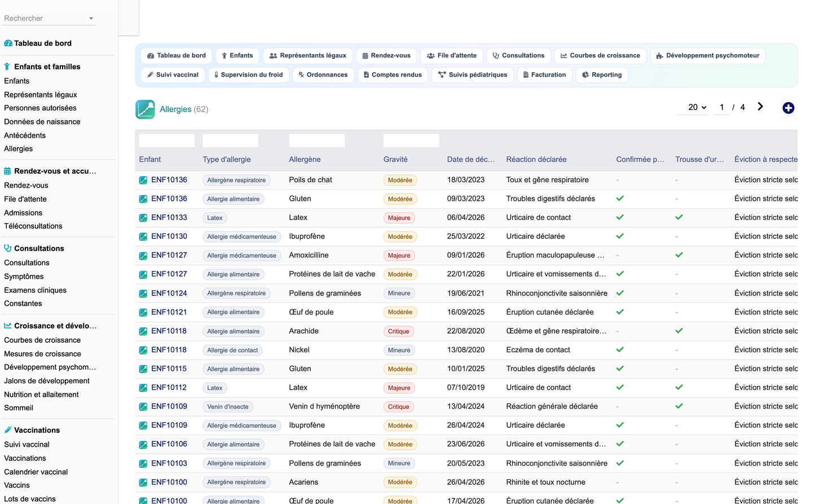The image size is (815, 504).
Task: Click the Type d'allergie filter field
Action: [230, 141]
